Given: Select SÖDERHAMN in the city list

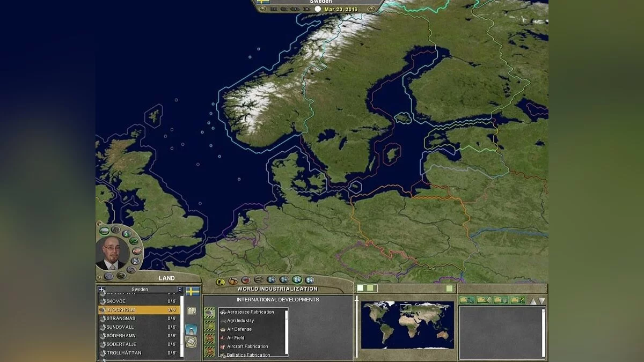Looking at the screenshot, I should click(139, 336).
